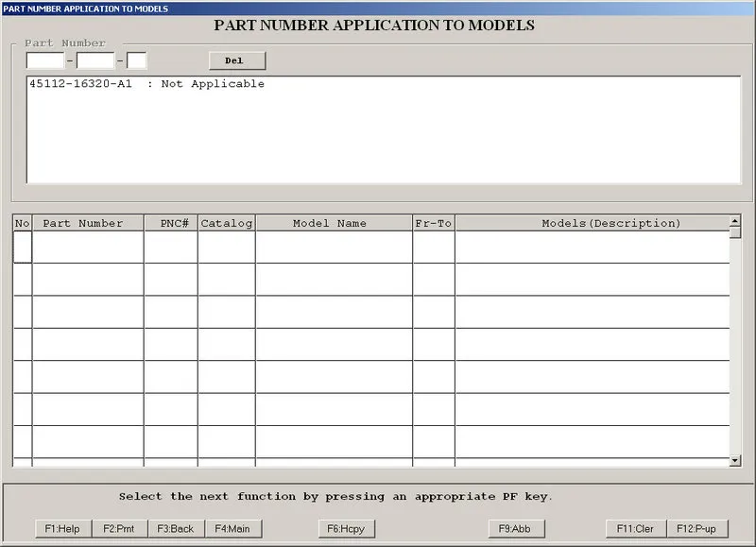Go back using F3:Back button
Screen dimensions: 756x547
click(x=176, y=529)
